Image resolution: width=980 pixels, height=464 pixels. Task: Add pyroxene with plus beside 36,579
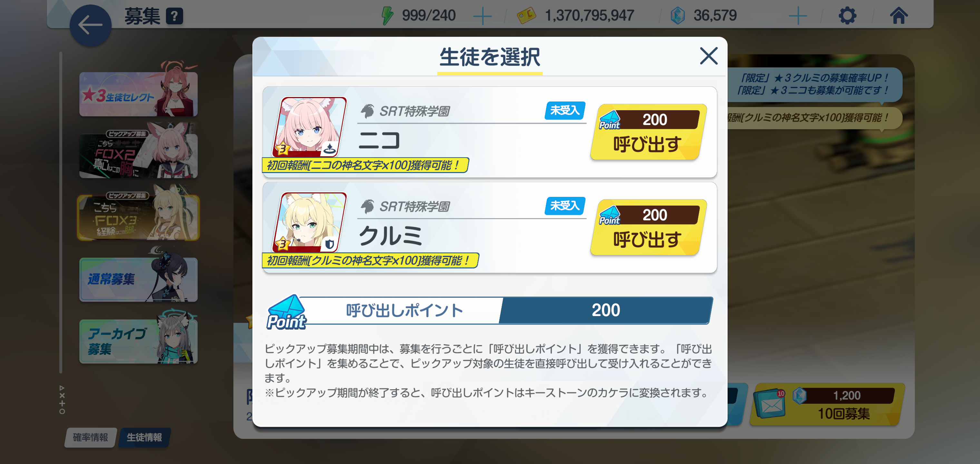point(798,16)
